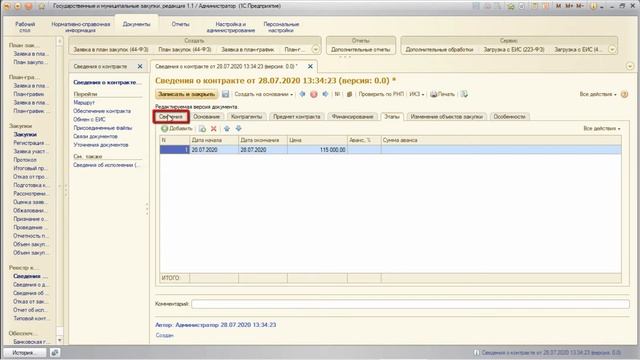Screen dimensions: 640x360
Task: Click the forward arrow in title bar
Action: (18, 6)
